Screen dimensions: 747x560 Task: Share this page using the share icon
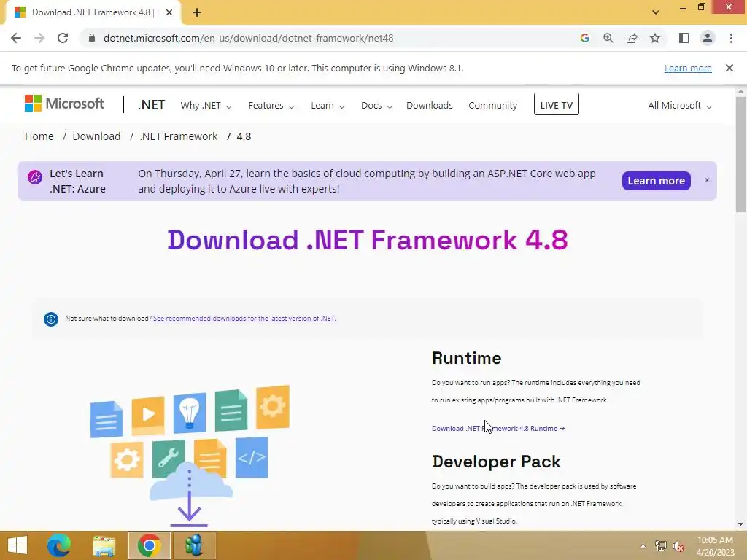632,38
